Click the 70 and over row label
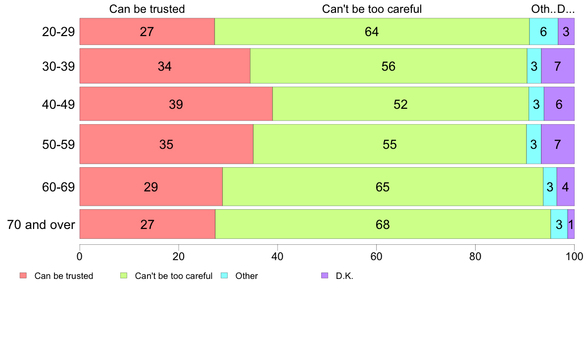Viewport: 588px width, 364px height. coord(41,225)
